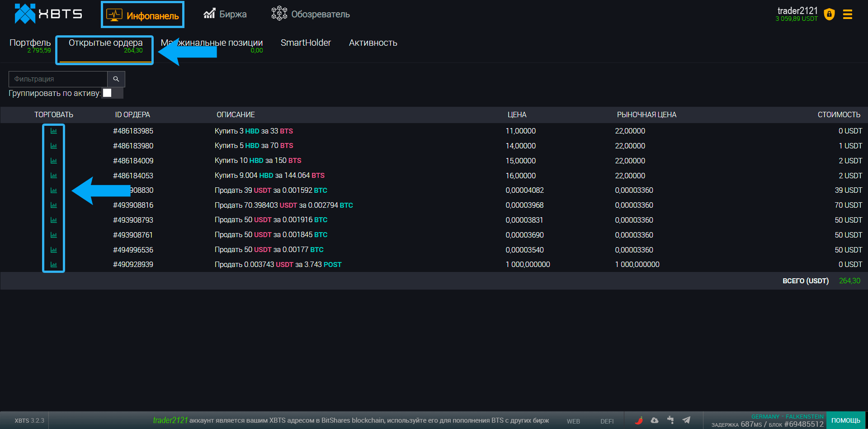Click the cloud download icon in footer
This screenshot has height=429, width=868.
(654, 420)
